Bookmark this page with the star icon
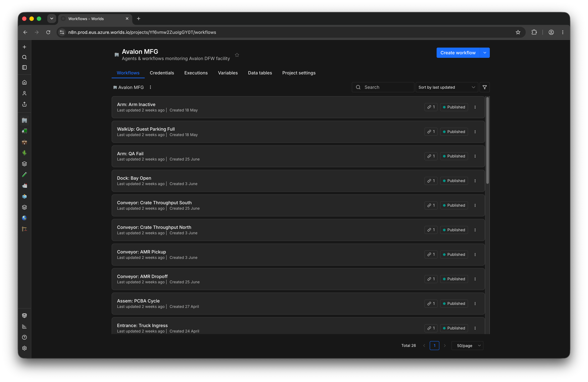588x382 pixels. 518,32
